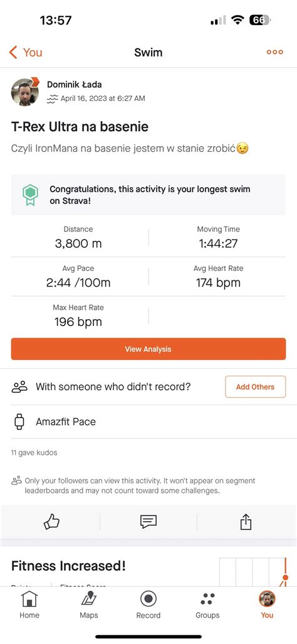Open the Home tab
The image size is (297, 644).
[29, 605]
